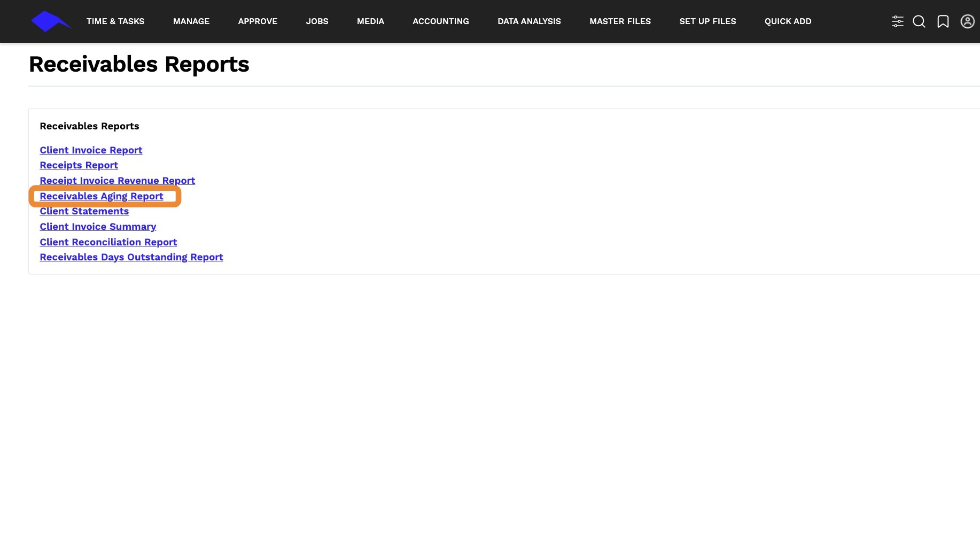Viewport: 980px width, 548px height.
Task: Open the Client Reconciliation Report link
Action: click(108, 242)
